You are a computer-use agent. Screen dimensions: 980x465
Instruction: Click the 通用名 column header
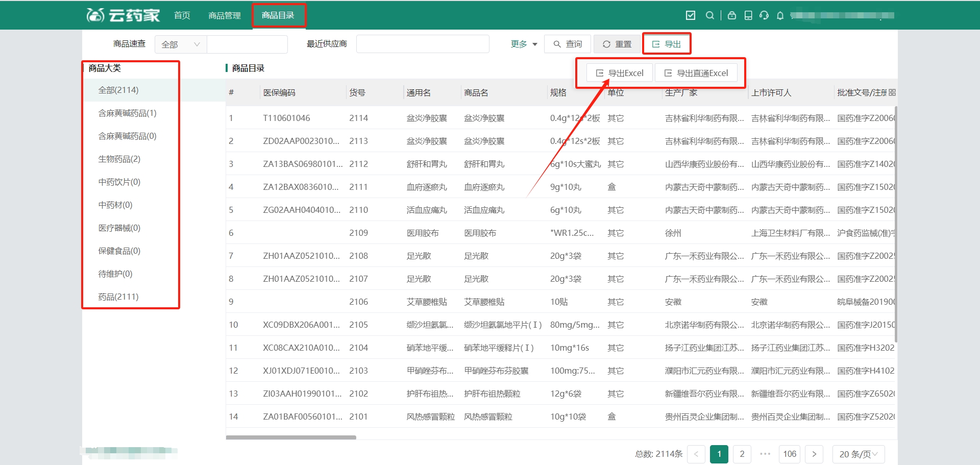[419, 92]
